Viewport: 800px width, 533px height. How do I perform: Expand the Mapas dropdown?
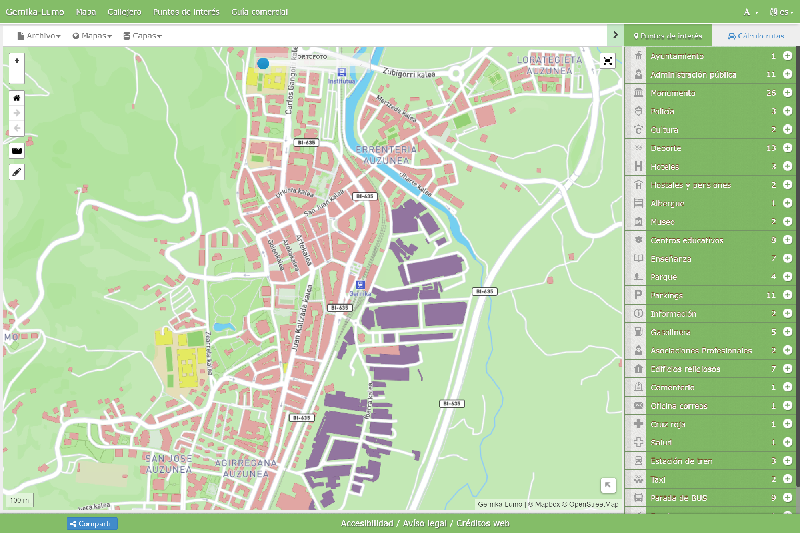91,35
